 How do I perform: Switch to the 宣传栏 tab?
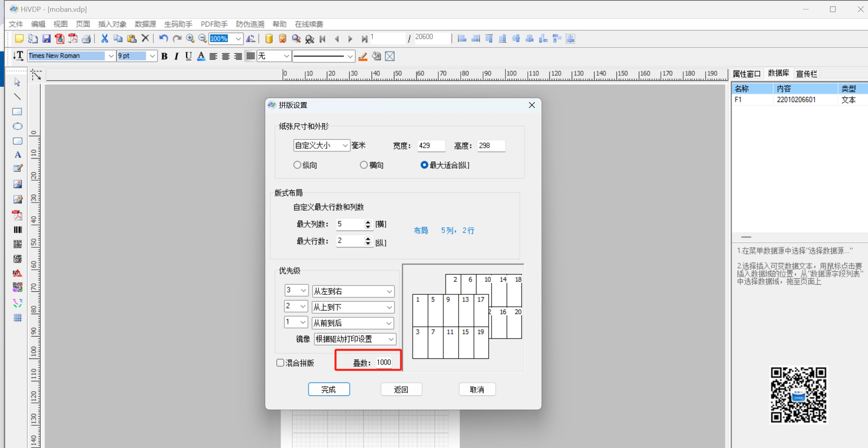pos(806,74)
